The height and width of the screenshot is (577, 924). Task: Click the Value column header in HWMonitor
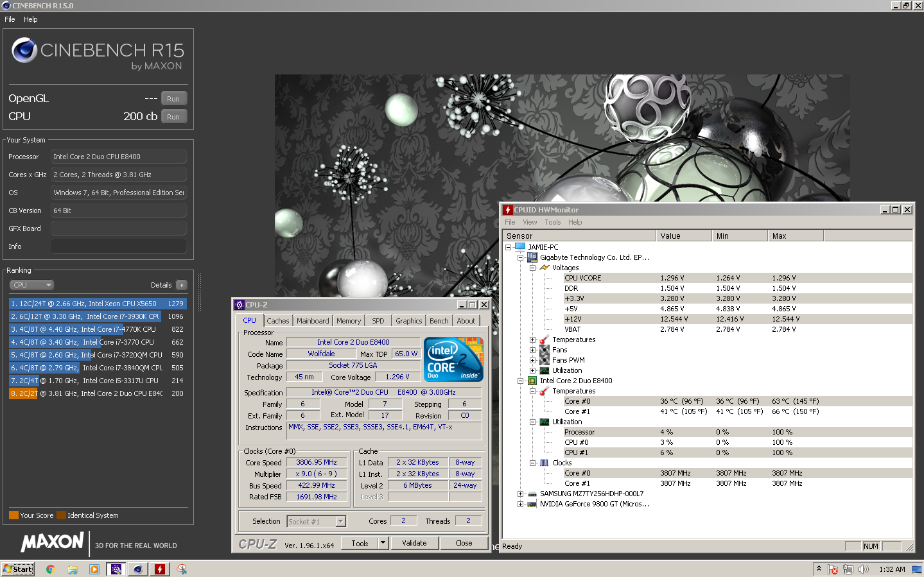point(684,236)
